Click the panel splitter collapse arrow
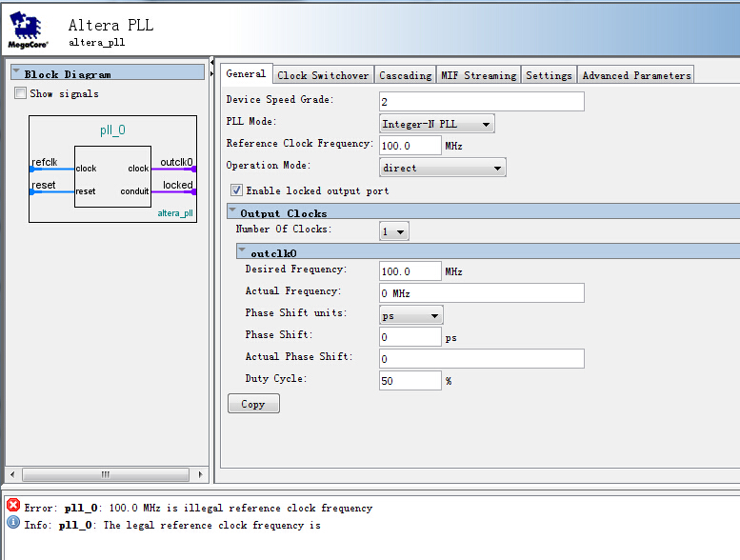Screen dimensions: 740x560 point(211,62)
